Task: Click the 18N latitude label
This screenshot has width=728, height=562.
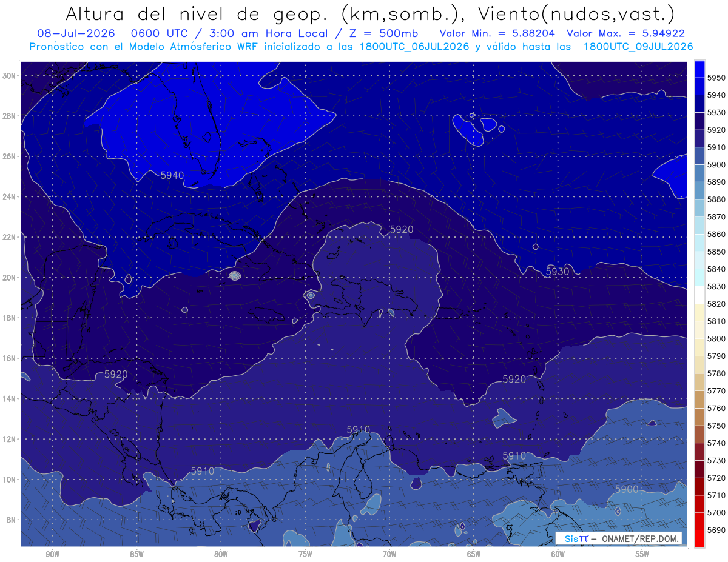Action: [9, 318]
